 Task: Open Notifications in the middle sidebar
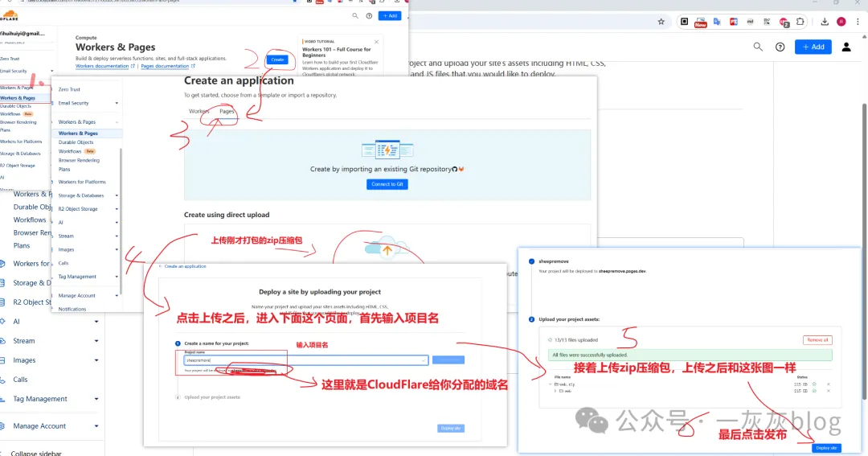72,309
